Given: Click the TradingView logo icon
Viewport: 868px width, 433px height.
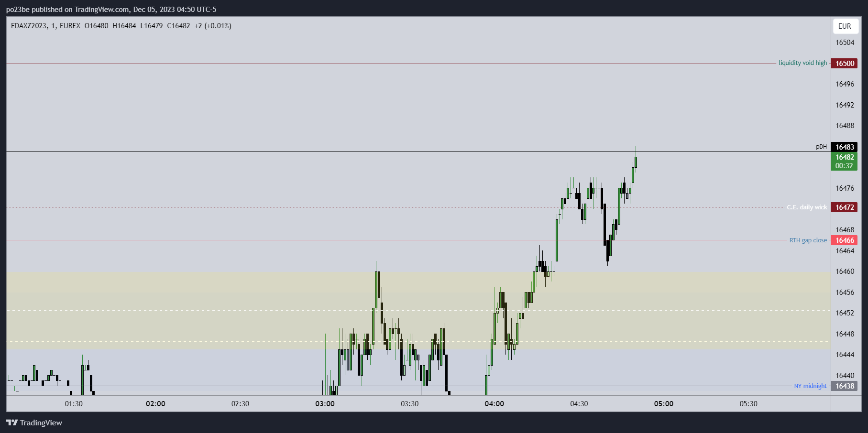Looking at the screenshot, I should pyautogui.click(x=12, y=422).
